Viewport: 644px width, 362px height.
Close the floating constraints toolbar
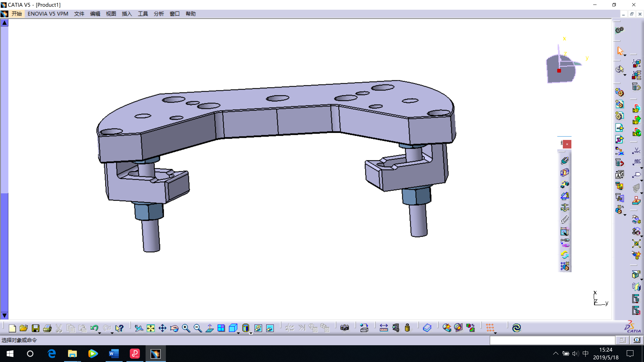(x=567, y=144)
